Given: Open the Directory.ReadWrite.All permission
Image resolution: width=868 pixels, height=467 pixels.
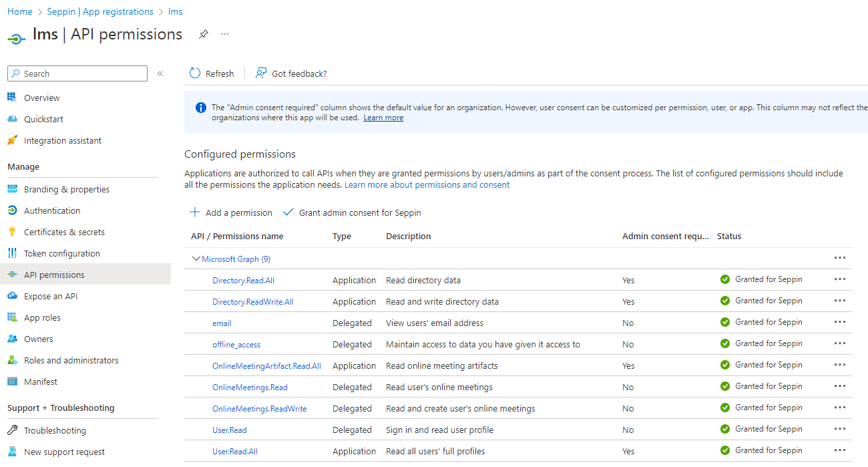Looking at the screenshot, I should click(253, 301).
